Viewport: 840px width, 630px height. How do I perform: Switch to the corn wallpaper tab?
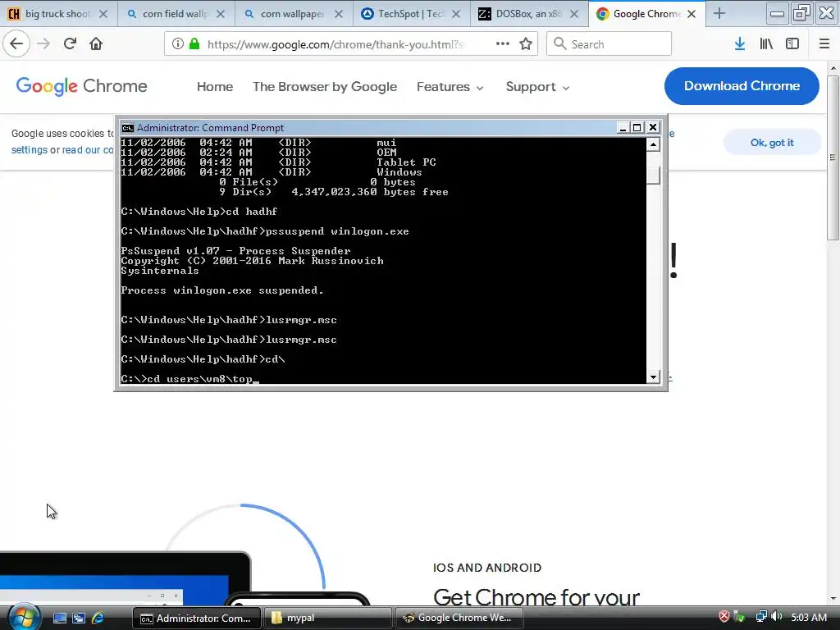[293, 14]
